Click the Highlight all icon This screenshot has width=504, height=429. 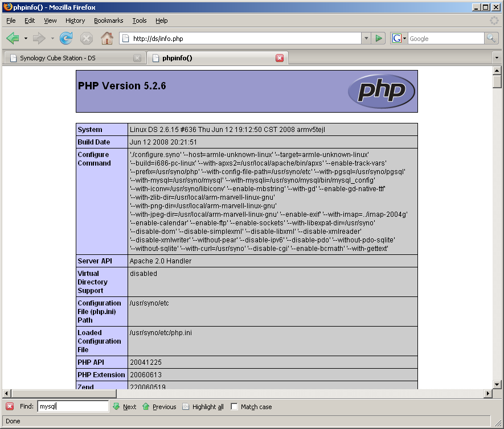point(186,406)
